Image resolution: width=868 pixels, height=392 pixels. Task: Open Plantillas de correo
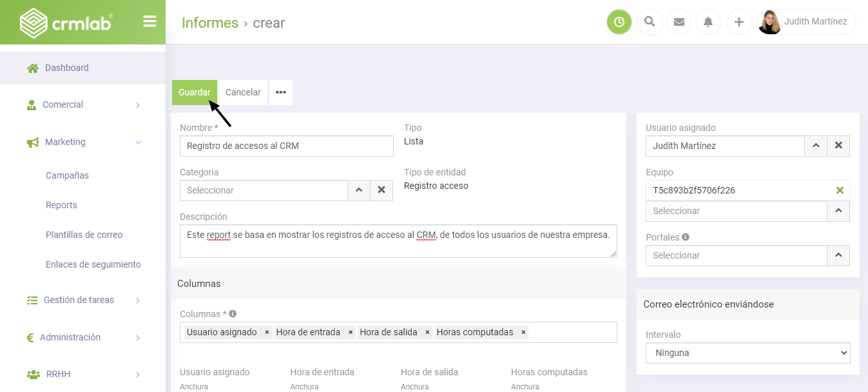[x=84, y=235]
